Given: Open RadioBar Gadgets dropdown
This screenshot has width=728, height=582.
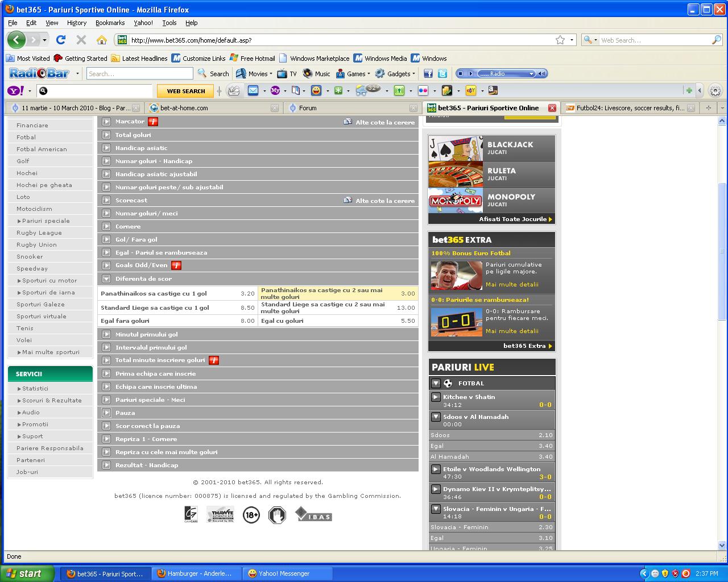Looking at the screenshot, I should pyautogui.click(x=395, y=73).
